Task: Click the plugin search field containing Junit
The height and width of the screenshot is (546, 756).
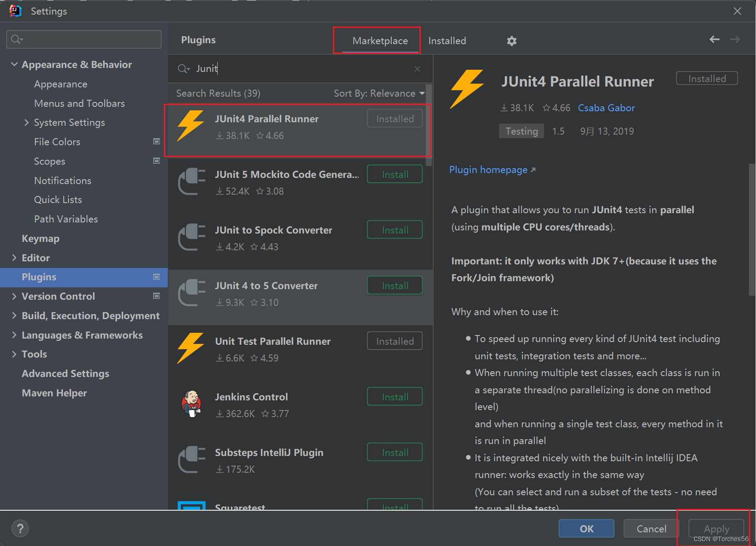Action: pos(300,69)
